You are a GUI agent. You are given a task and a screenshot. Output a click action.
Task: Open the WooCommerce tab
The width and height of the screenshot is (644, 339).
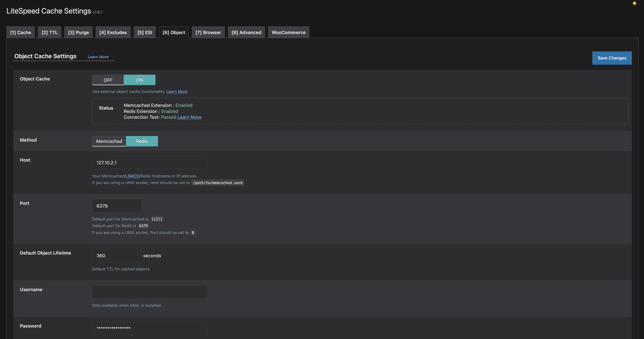click(289, 32)
